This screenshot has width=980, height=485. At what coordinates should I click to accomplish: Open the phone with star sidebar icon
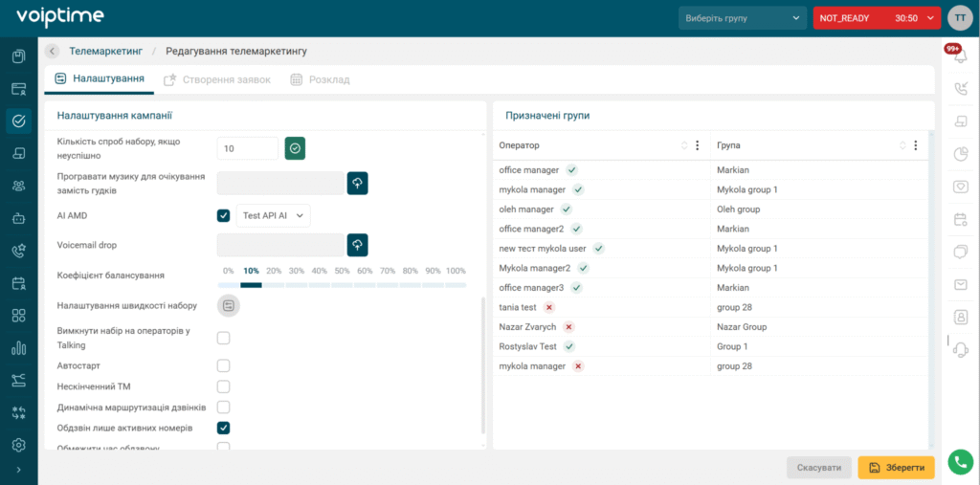coord(19,251)
